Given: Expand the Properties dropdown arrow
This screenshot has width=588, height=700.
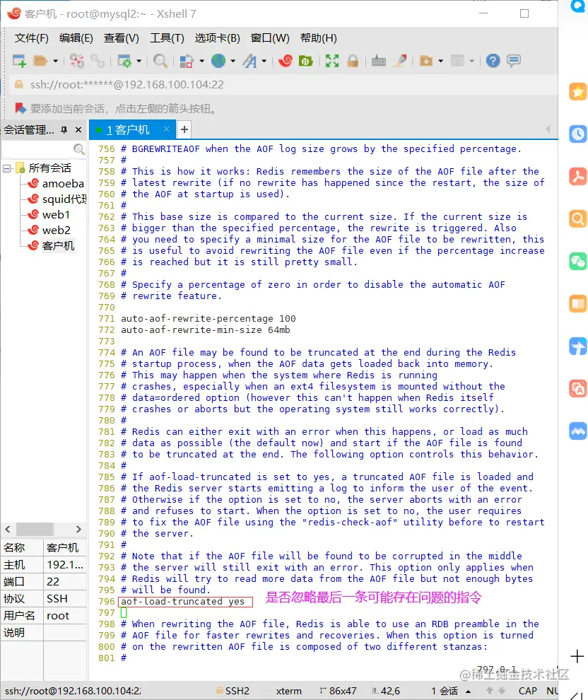Looking at the screenshot, I should [x=139, y=61].
